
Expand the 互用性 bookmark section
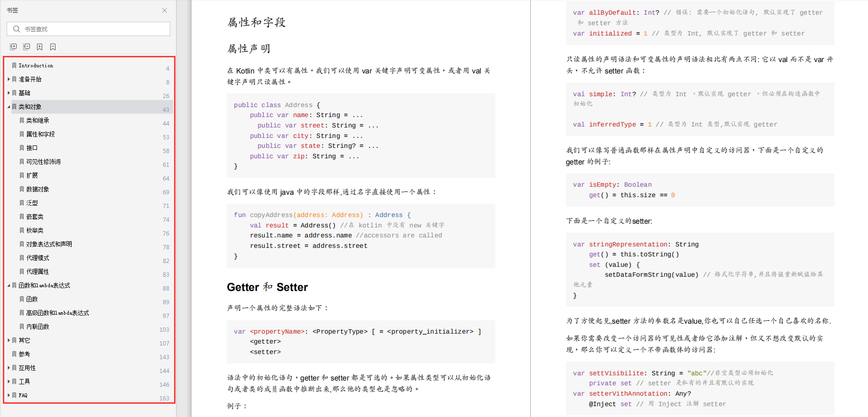(x=9, y=368)
